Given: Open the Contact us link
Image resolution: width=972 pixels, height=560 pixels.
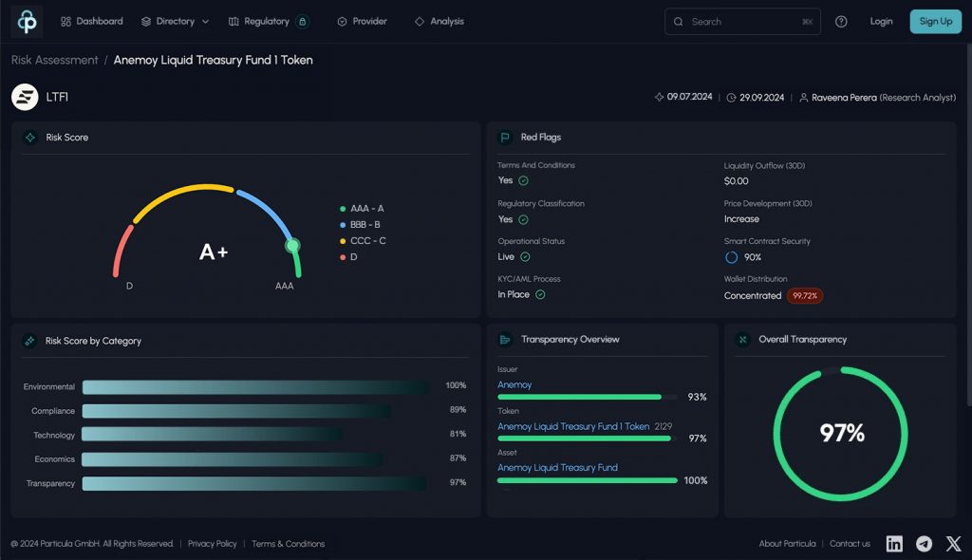Looking at the screenshot, I should tap(850, 544).
